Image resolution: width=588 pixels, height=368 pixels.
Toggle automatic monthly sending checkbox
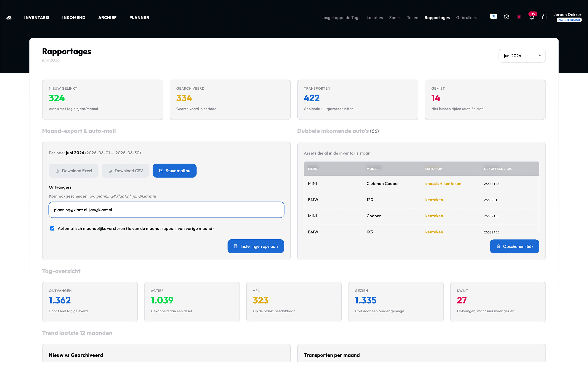pos(52,228)
